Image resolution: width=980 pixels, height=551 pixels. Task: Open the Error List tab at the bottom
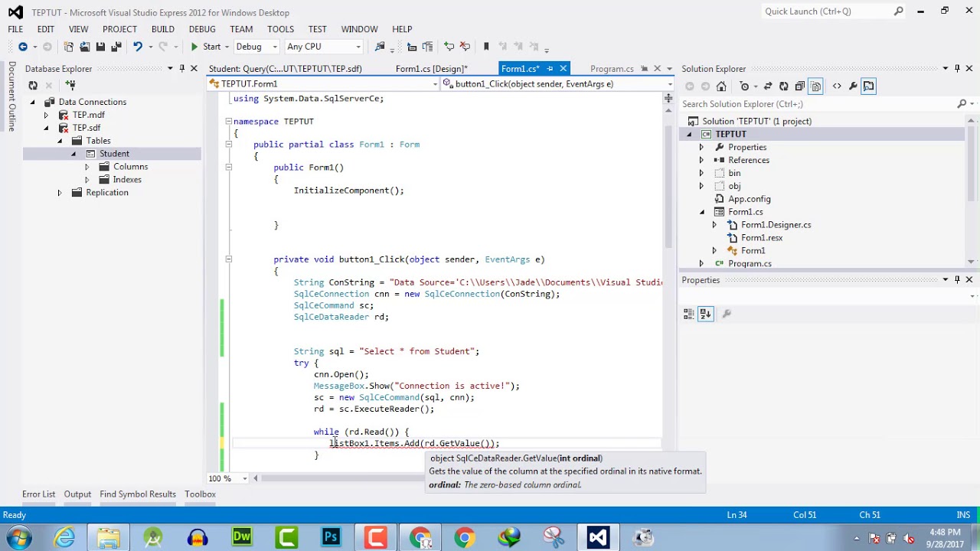coord(38,494)
